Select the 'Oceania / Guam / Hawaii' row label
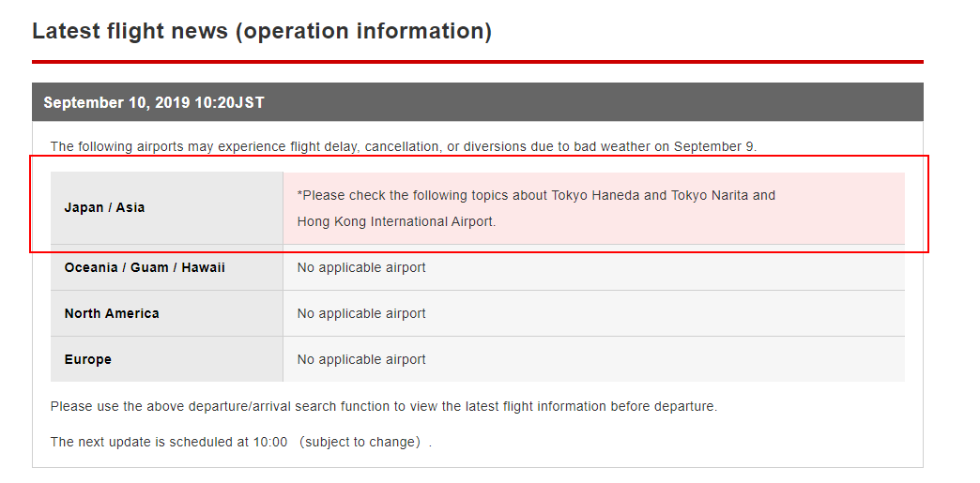The image size is (980, 483). (x=145, y=267)
